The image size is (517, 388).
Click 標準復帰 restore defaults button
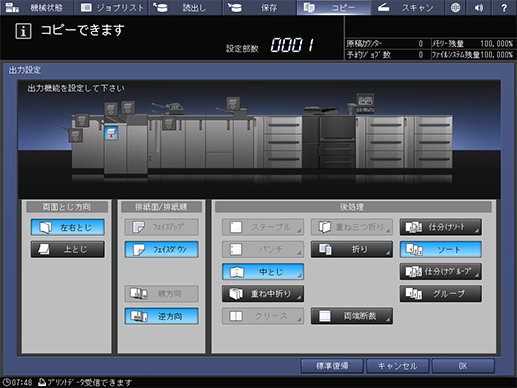pyautogui.click(x=332, y=366)
